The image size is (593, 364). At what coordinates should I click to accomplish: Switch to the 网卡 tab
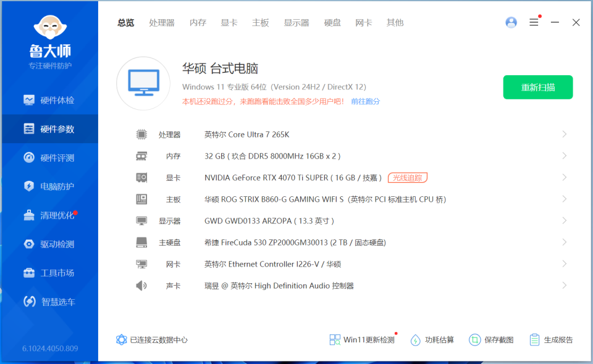[x=363, y=23]
